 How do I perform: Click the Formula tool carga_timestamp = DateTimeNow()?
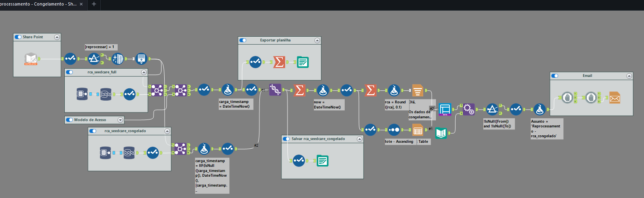pyautogui.click(x=228, y=90)
